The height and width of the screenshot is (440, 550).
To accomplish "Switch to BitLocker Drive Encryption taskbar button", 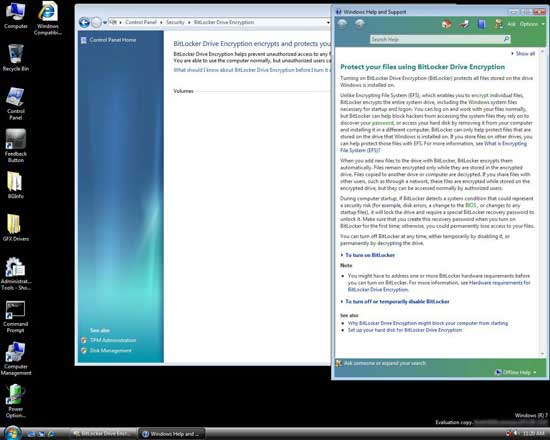I will pos(104,434).
